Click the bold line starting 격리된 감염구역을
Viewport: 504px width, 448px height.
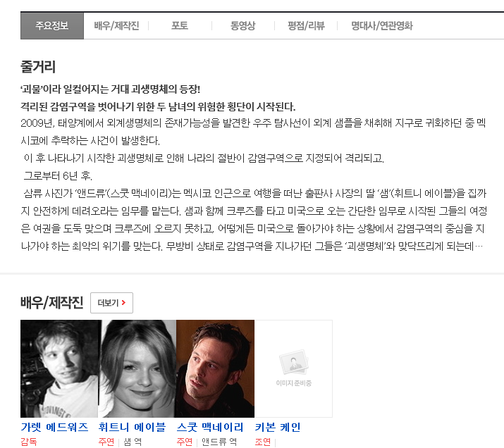pyautogui.click(x=158, y=106)
